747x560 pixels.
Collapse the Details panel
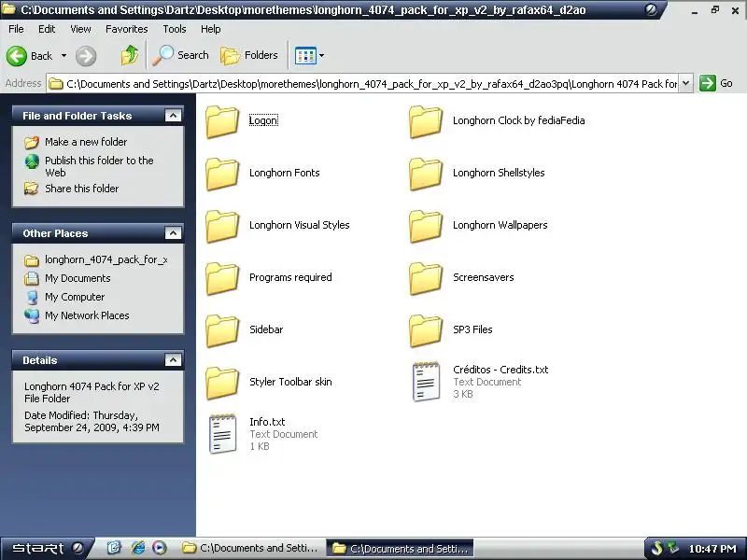click(x=173, y=360)
